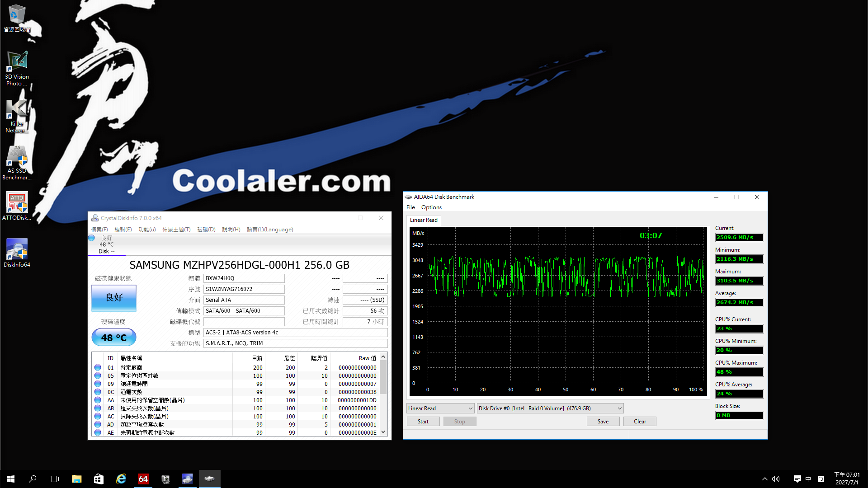Click the Stop benchmark button
Image resolution: width=868 pixels, height=488 pixels.
point(460,422)
